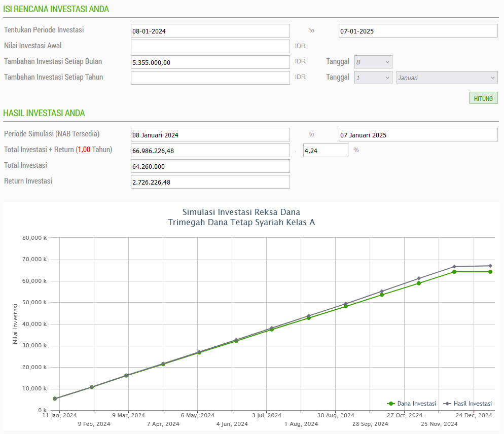Toggle Dana Investasi series in chart legend
This screenshot has width=504, height=434.
(x=411, y=404)
